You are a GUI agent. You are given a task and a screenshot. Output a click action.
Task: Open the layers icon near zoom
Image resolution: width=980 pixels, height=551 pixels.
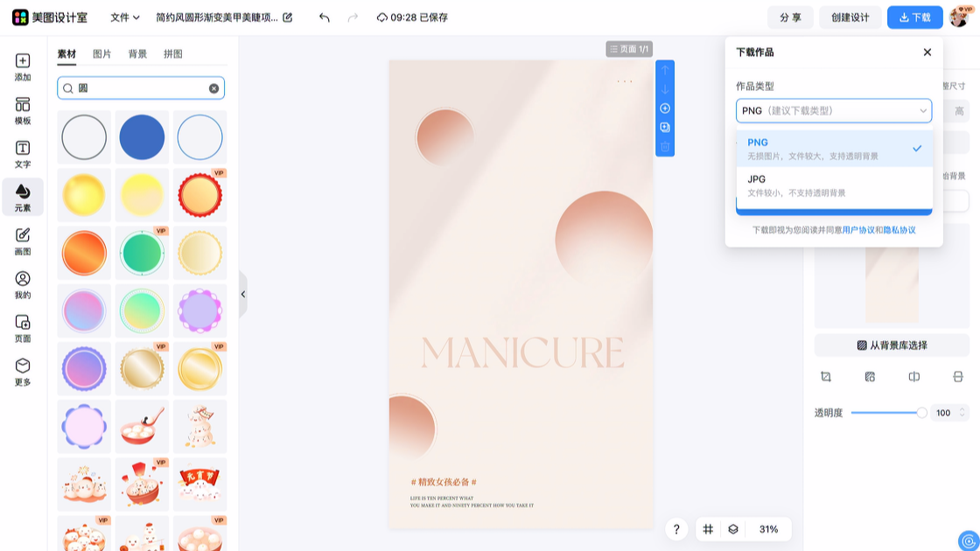click(733, 529)
